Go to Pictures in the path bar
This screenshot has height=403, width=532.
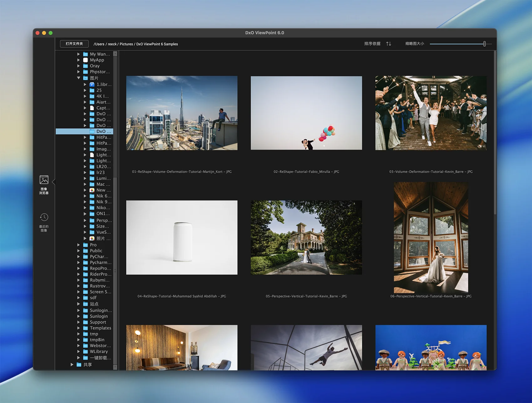click(x=126, y=44)
